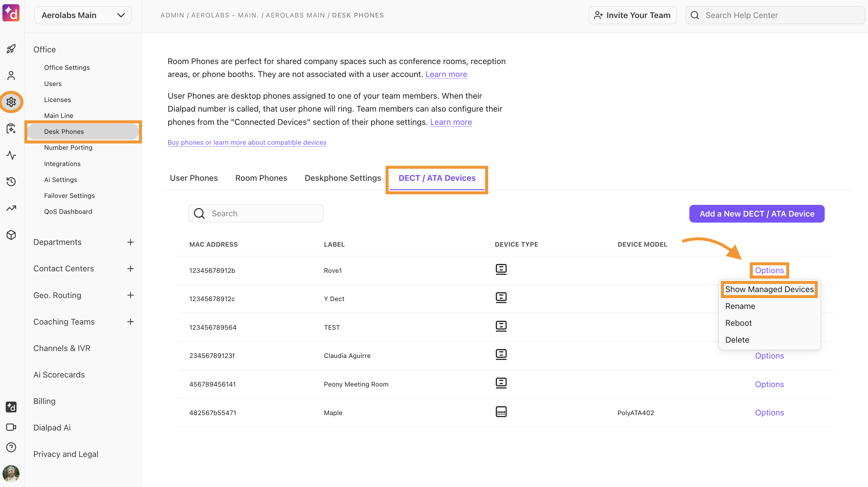The width and height of the screenshot is (868, 487).
Task: Open Office Settings in the sidebar
Action: pos(67,67)
